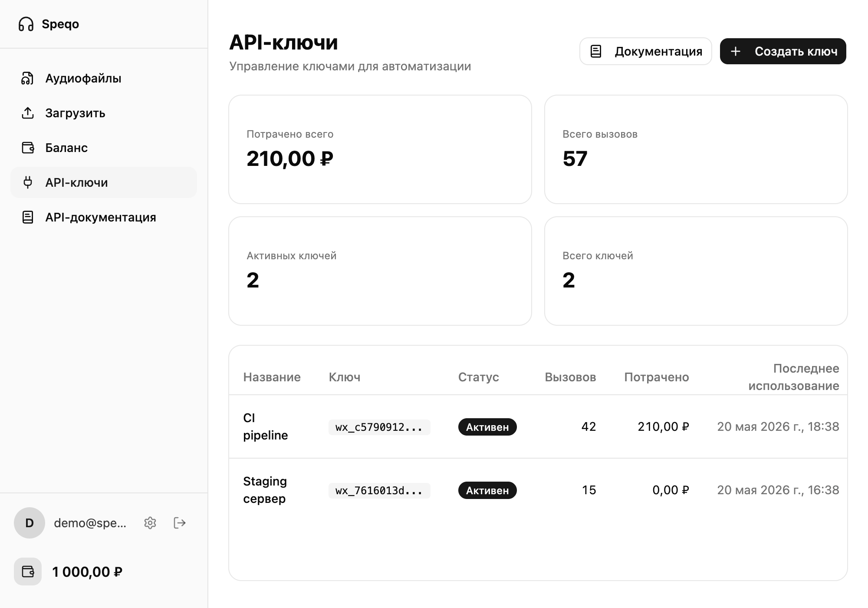Click the Управление ключами для автоматизации subtitle

[350, 66]
